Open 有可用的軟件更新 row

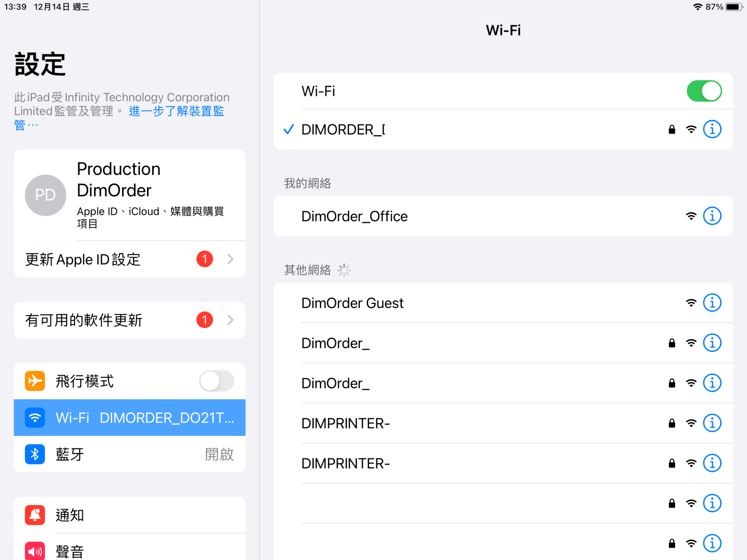tap(129, 320)
